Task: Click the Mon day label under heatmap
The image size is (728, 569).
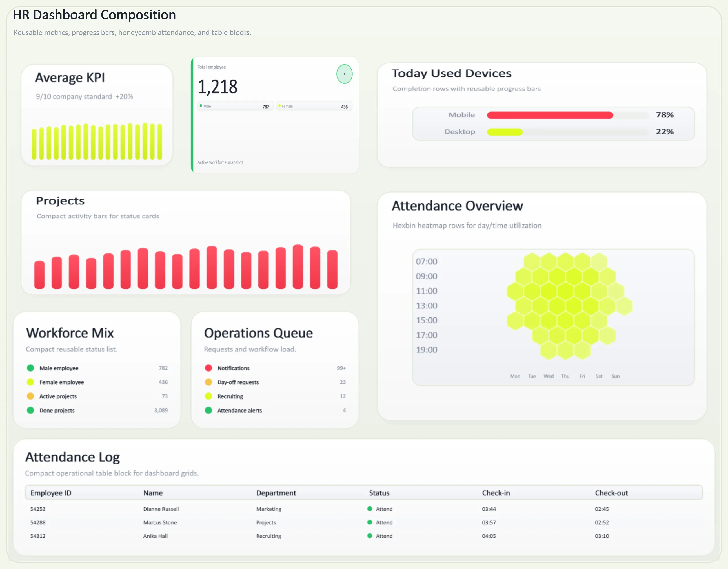Action: 515,376
